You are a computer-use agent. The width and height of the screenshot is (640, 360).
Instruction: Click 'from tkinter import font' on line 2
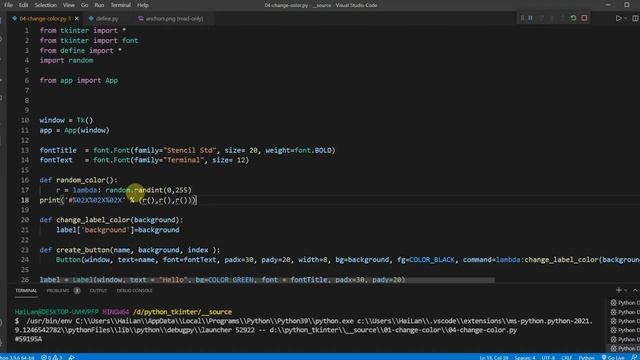tap(89, 40)
